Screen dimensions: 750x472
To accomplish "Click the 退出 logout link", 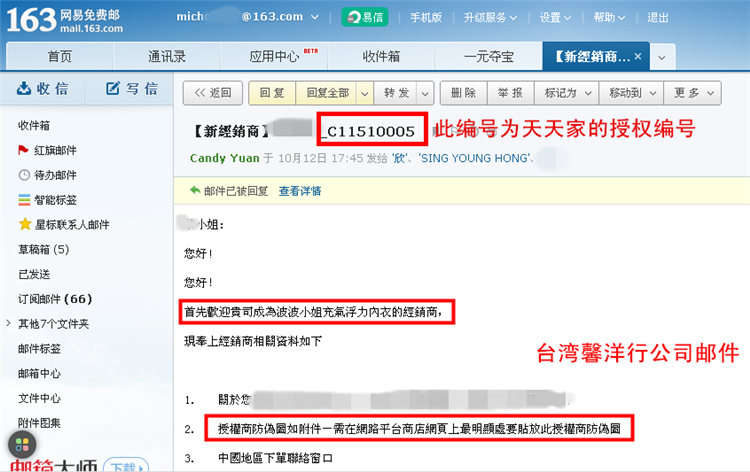I will (658, 18).
